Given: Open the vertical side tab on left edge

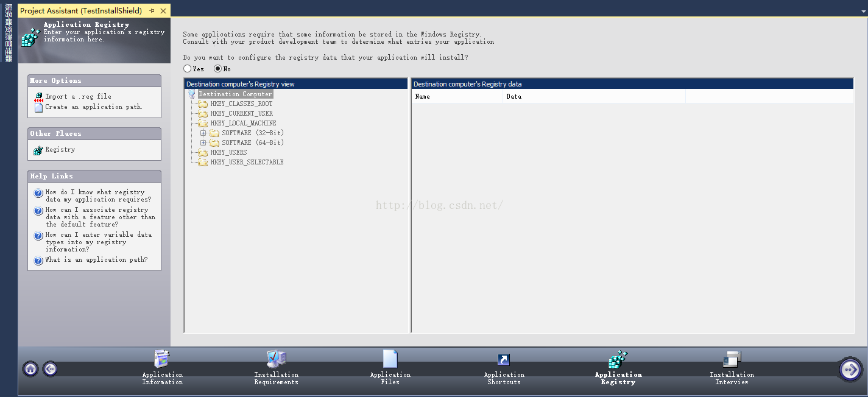Looking at the screenshot, I should (9, 34).
